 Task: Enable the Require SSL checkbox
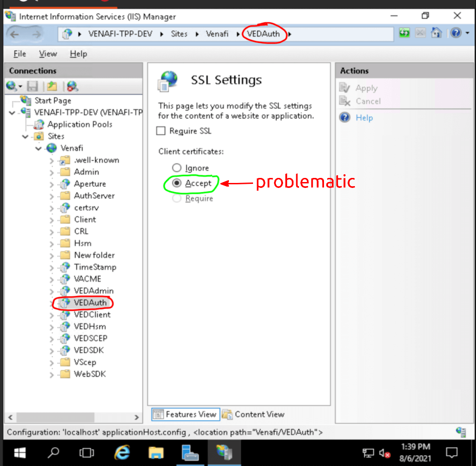coord(161,131)
